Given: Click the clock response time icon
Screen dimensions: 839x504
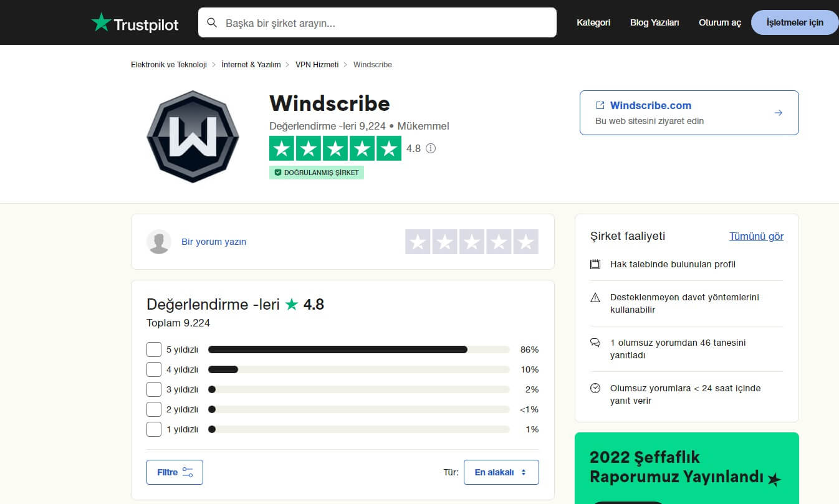Looking at the screenshot, I should [595, 388].
